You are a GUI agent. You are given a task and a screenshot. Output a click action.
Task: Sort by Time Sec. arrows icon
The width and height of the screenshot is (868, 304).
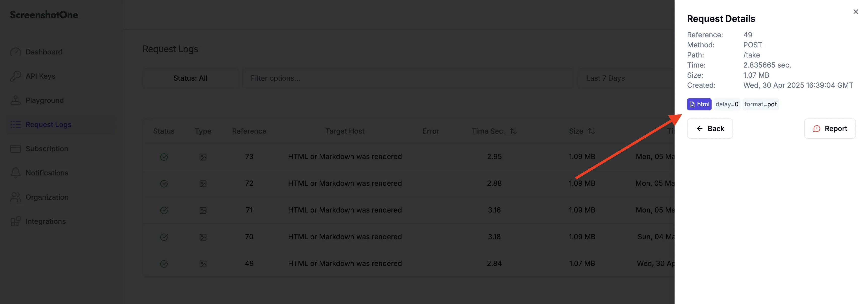click(x=513, y=131)
